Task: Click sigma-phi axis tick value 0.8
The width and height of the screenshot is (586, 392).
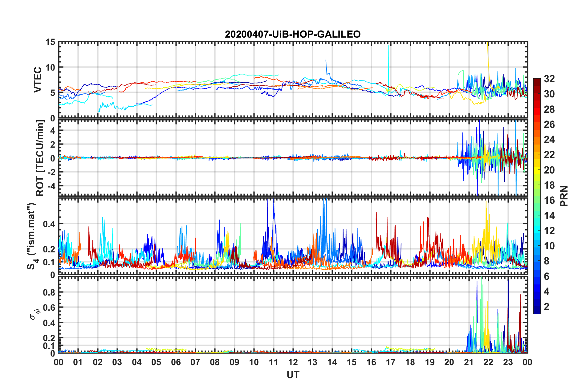Action: (49, 292)
